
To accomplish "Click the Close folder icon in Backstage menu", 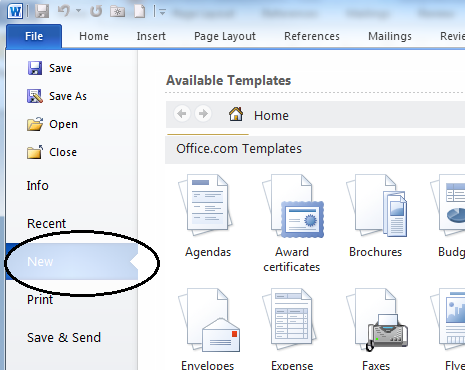I will (35, 152).
